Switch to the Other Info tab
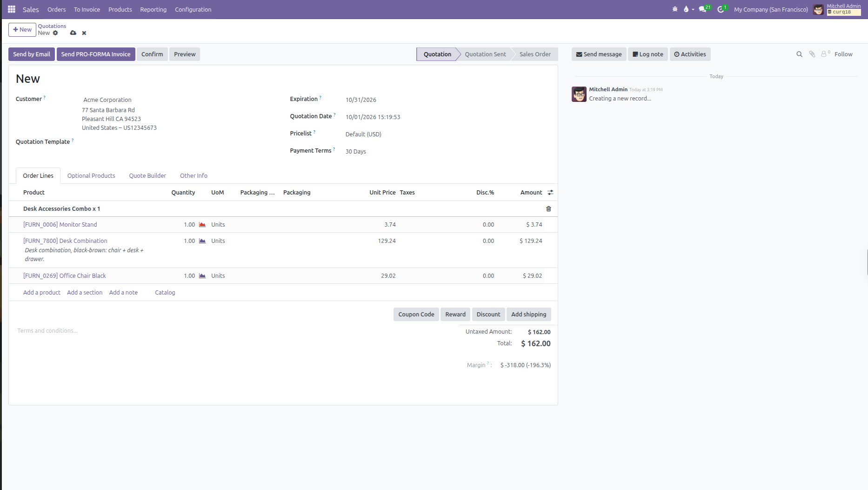The width and height of the screenshot is (868, 490). click(194, 176)
